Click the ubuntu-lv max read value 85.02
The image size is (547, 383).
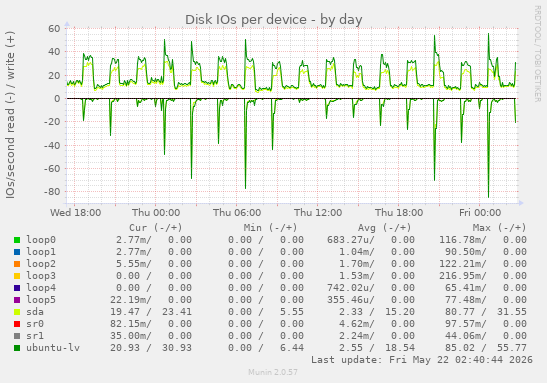(x=460, y=348)
